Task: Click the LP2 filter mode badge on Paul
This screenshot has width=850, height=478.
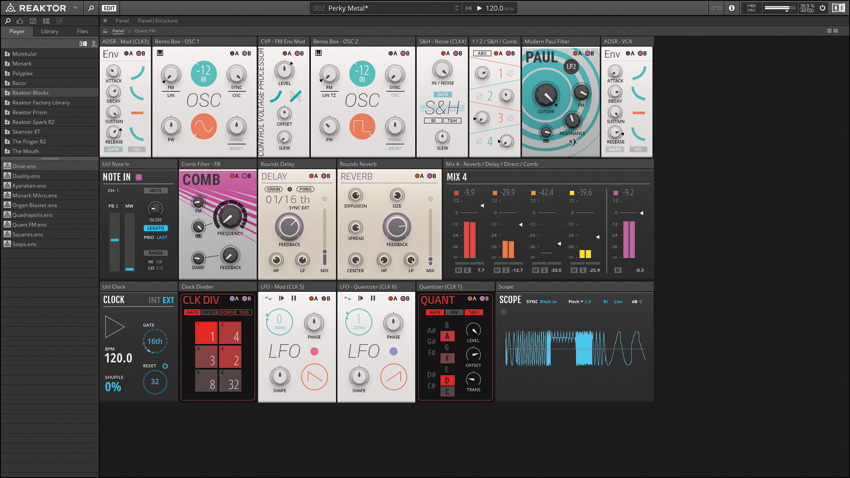Action: coord(572,67)
